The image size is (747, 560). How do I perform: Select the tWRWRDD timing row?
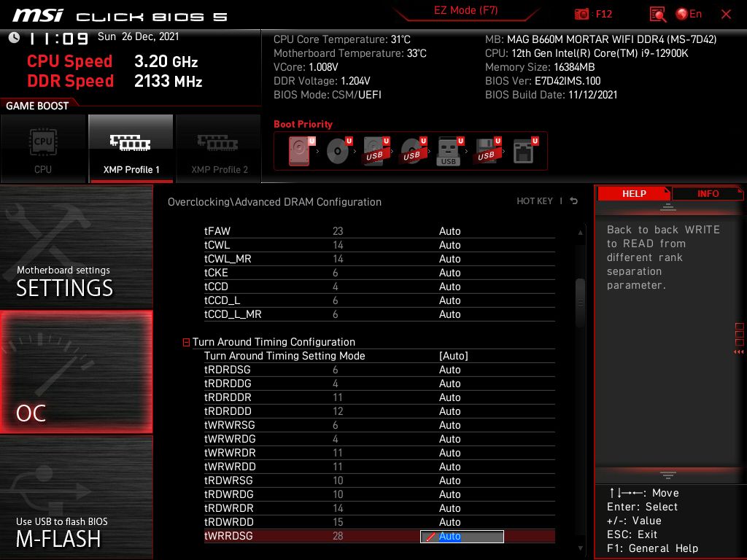[x=379, y=466]
